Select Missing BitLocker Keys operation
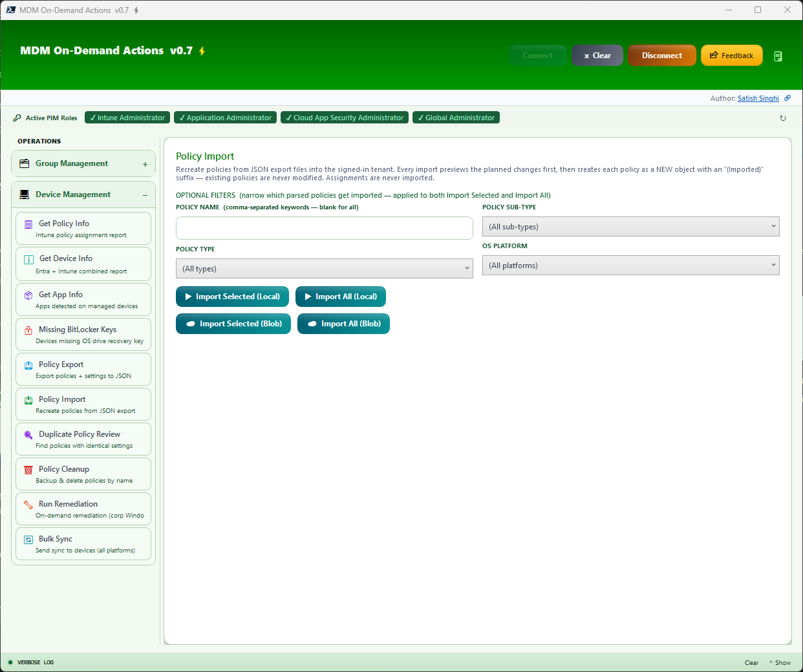 click(83, 334)
